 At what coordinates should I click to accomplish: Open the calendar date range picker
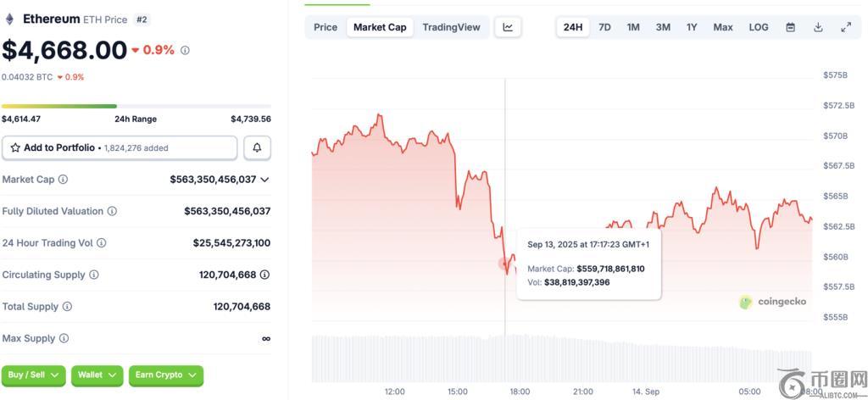coord(790,27)
